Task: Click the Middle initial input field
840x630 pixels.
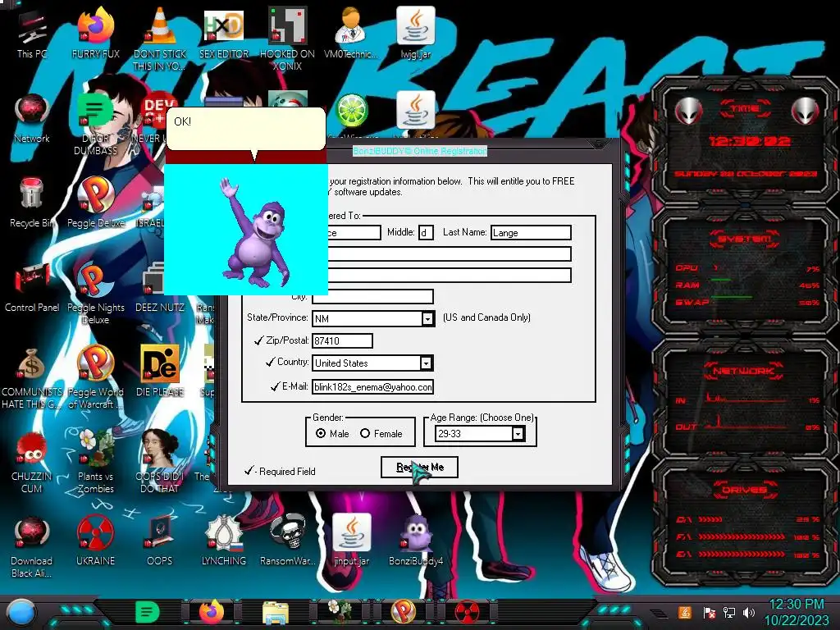Action: [426, 232]
